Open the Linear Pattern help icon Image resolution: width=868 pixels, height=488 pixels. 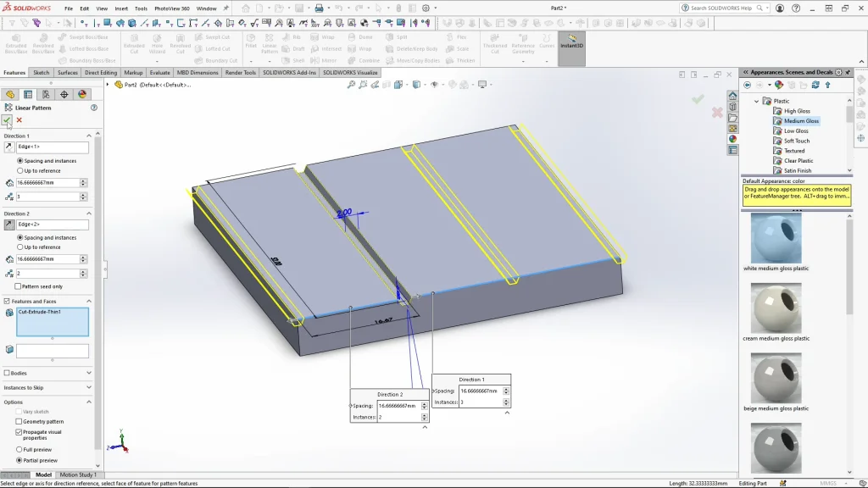tap(94, 108)
